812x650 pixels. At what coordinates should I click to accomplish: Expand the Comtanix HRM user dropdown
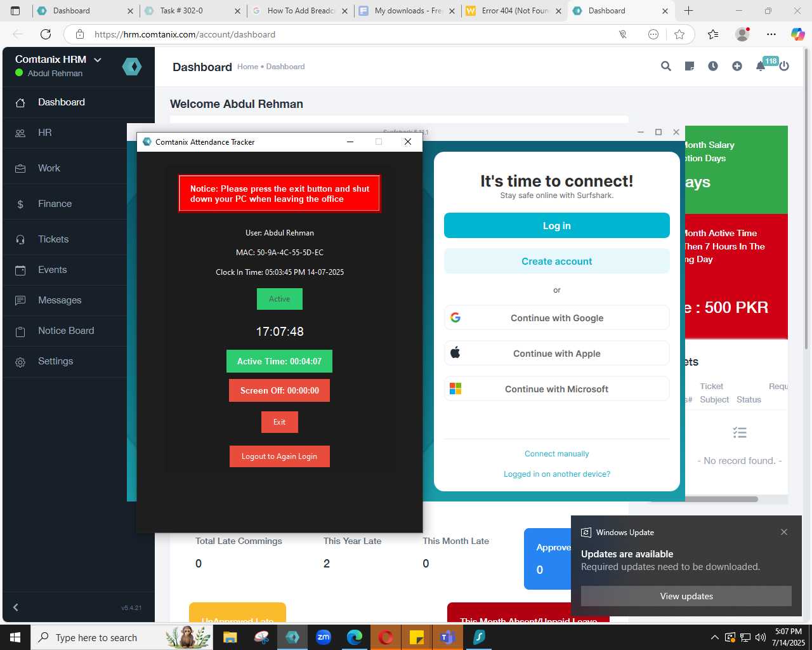click(98, 60)
